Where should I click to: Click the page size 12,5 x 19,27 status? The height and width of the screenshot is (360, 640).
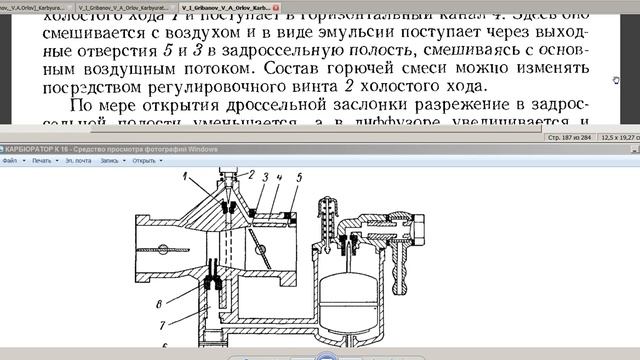(x=620, y=138)
